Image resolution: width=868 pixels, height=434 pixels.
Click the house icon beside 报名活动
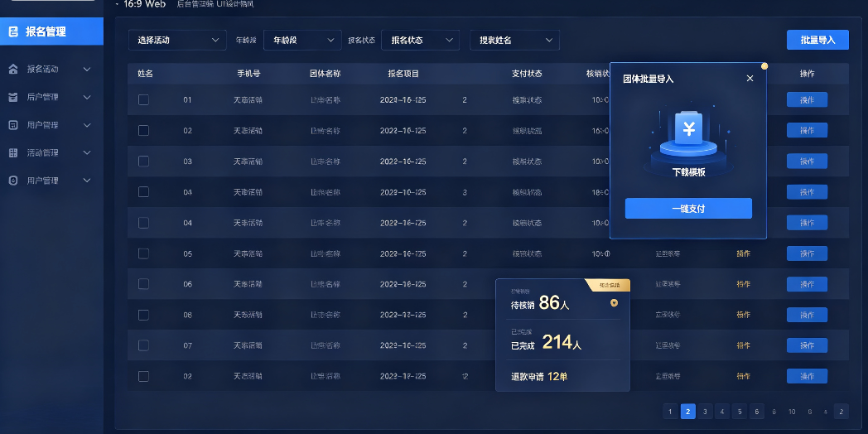coord(13,70)
